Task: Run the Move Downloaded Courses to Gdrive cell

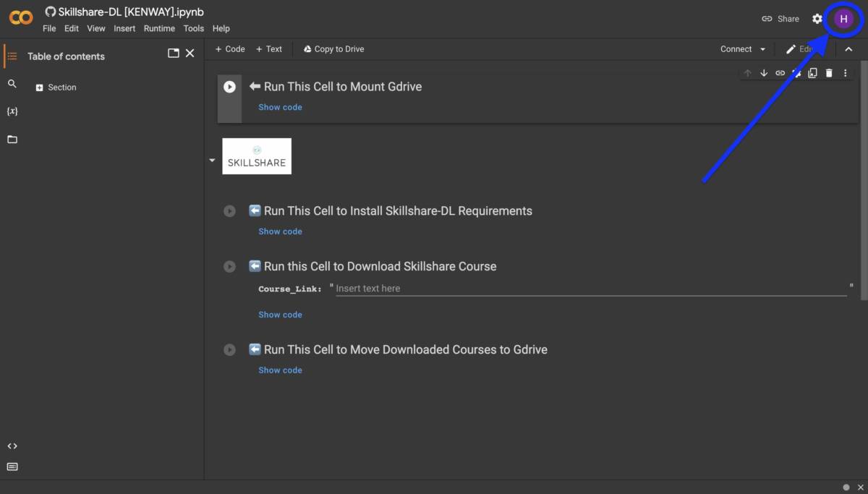Action: click(229, 350)
